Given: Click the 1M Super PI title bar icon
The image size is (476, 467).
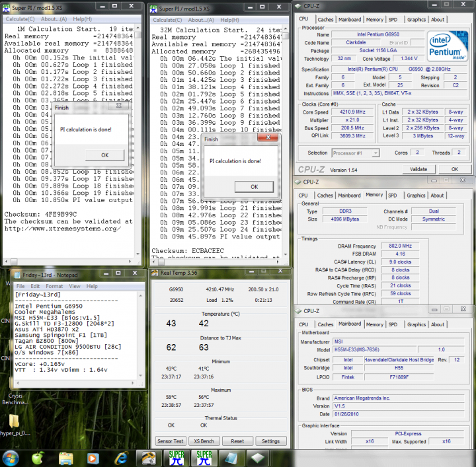Looking at the screenshot, I should pos(7,8).
